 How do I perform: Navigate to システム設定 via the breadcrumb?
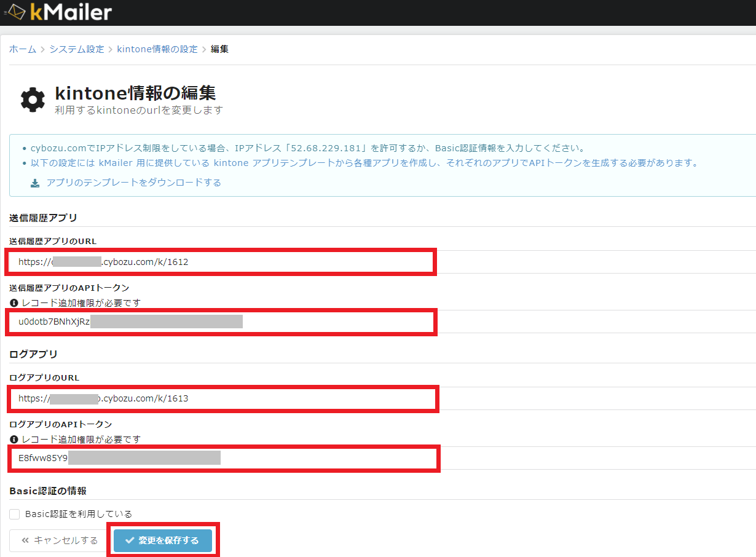click(76, 49)
